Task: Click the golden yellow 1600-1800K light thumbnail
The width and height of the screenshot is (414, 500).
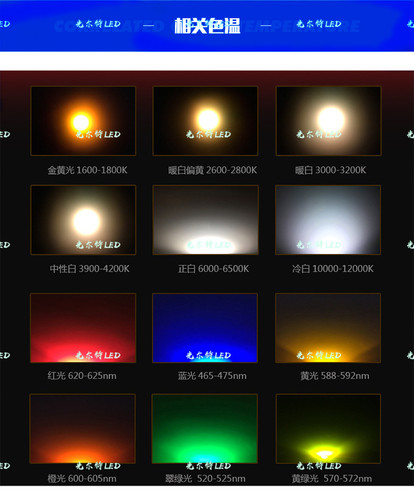Action: pyautogui.click(x=83, y=121)
